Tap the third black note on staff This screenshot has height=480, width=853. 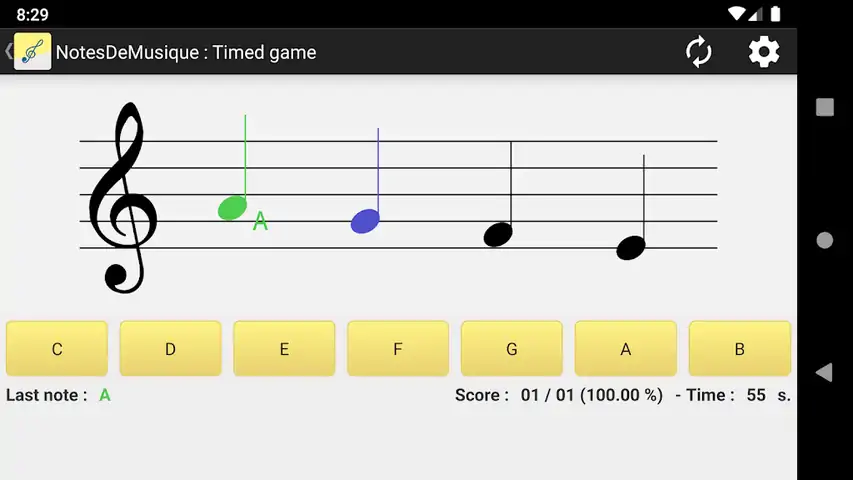498,234
